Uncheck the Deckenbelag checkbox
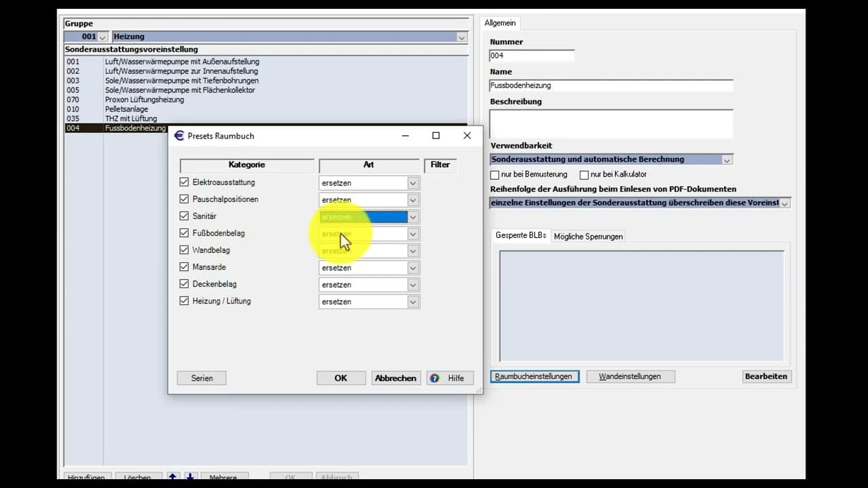The image size is (868, 488). pos(184,284)
